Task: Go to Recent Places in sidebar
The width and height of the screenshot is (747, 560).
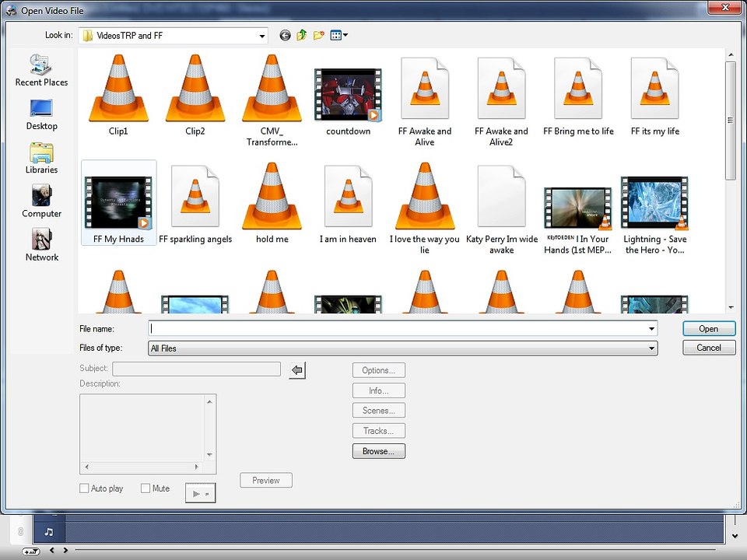Action: pos(41,71)
